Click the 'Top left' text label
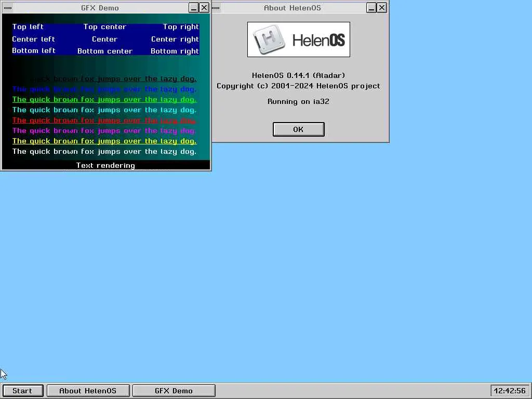The height and width of the screenshot is (399, 532). click(x=28, y=27)
